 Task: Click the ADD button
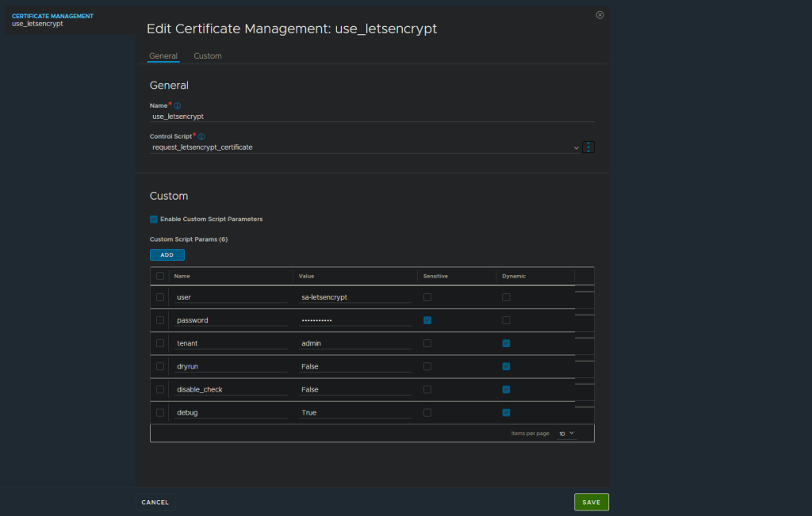click(167, 254)
